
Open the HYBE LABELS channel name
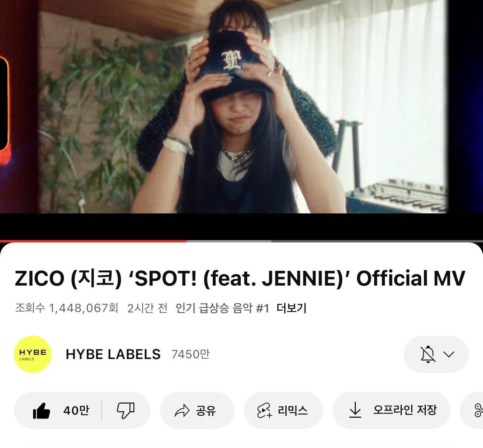click(113, 354)
